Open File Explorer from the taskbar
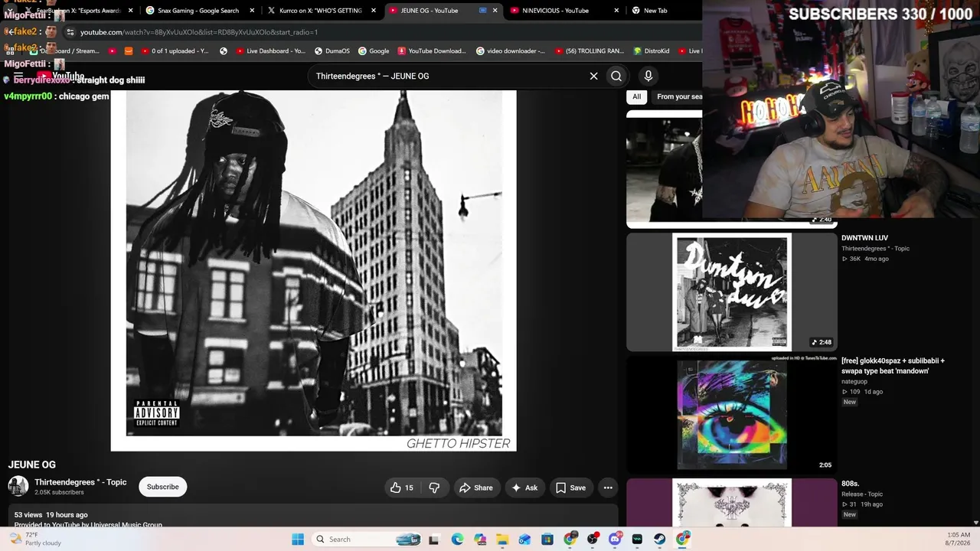This screenshot has height=551, width=980. [502, 540]
